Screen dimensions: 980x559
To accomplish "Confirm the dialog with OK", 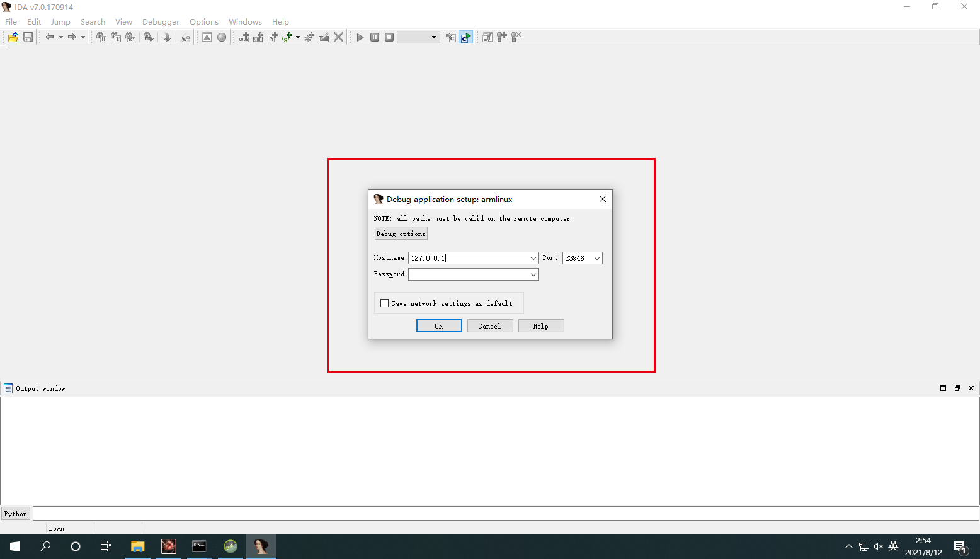I will (x=439, y=326).
